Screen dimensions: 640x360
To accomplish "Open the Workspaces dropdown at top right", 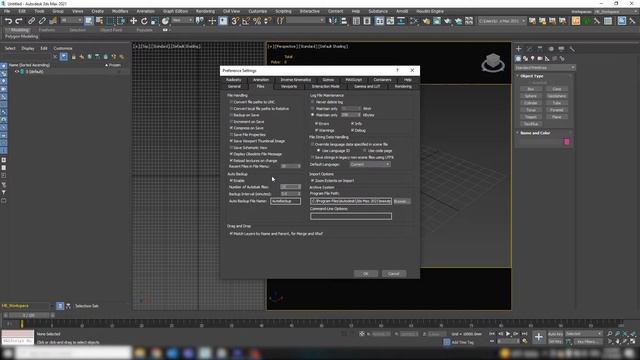I will (x=615, y=11).
